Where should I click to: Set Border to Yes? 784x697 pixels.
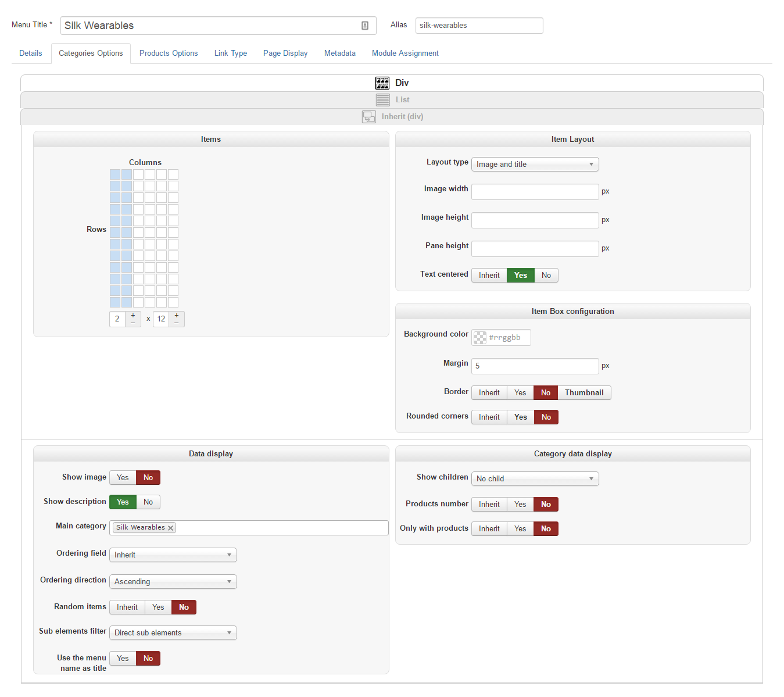(520, 393)
